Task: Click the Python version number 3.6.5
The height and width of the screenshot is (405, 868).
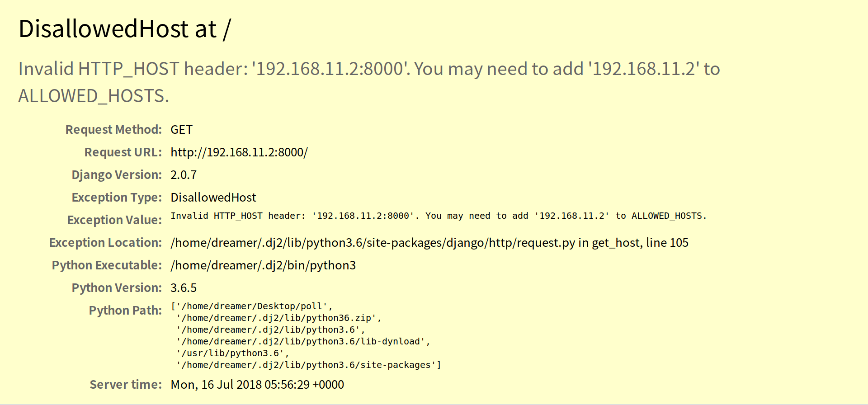Action: coord(184,288)
